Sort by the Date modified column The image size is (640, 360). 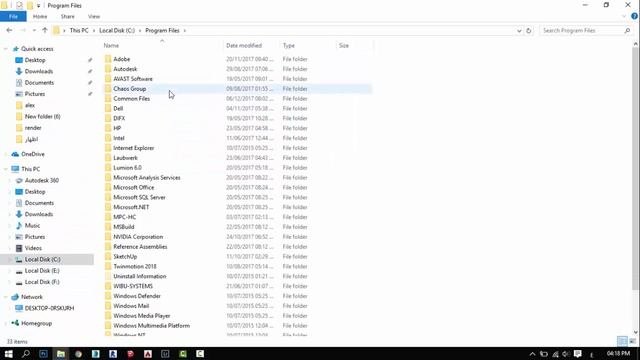244,46
